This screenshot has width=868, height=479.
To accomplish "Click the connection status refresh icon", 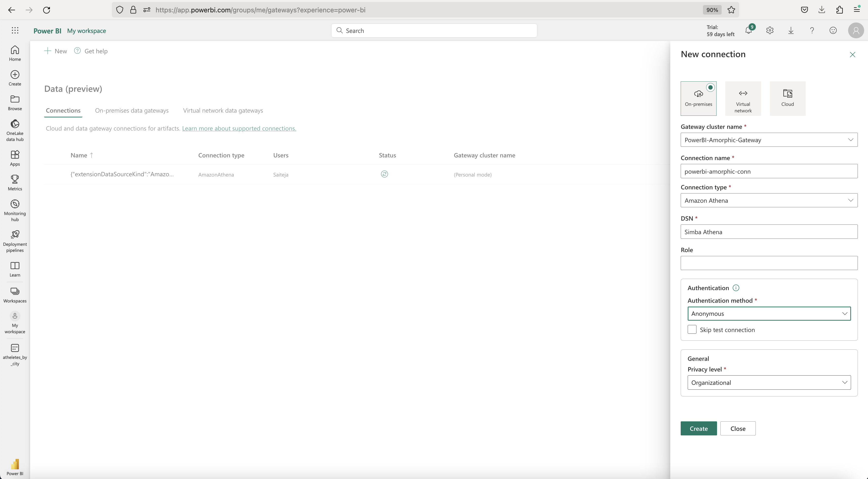I will (x=385, y=174).
